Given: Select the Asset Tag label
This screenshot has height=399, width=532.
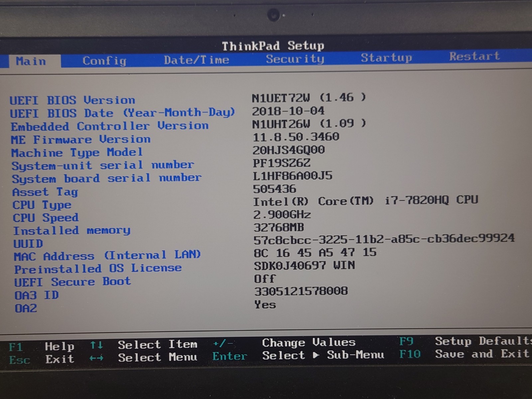Looking at the screenshot, I should [45, 192].
